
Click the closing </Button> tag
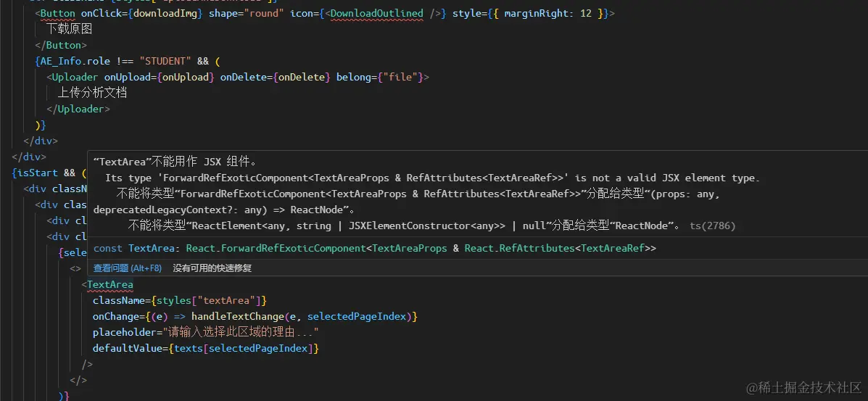61,45
